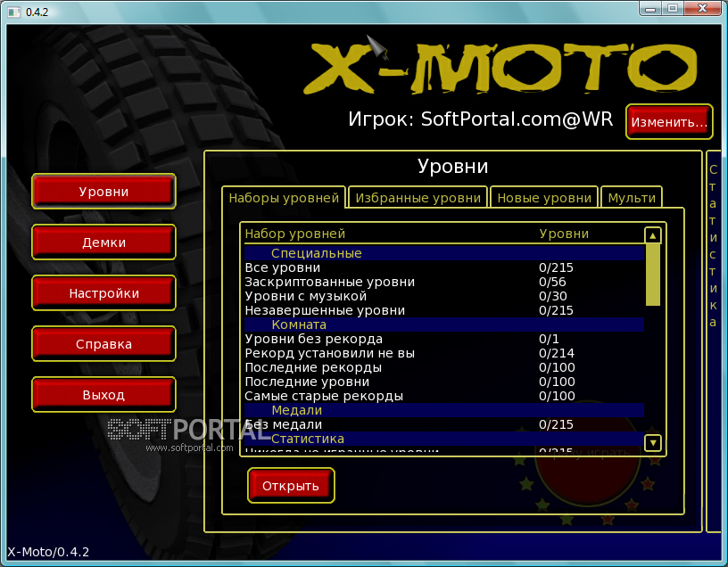Click Изменить to change player profile
The height and width of the screenshot is (567, 728).
click(x=669, y=121)
